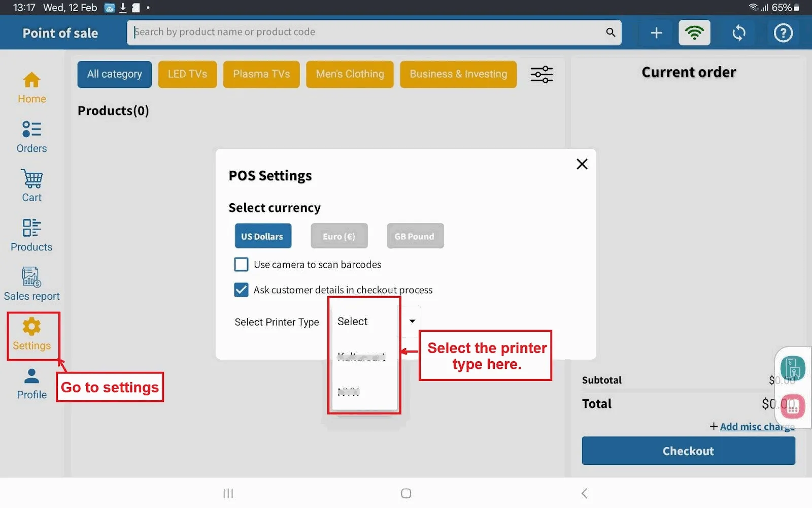Click the sync refresh icon
This screenshot has width=812, height=508.
point(739,33)
